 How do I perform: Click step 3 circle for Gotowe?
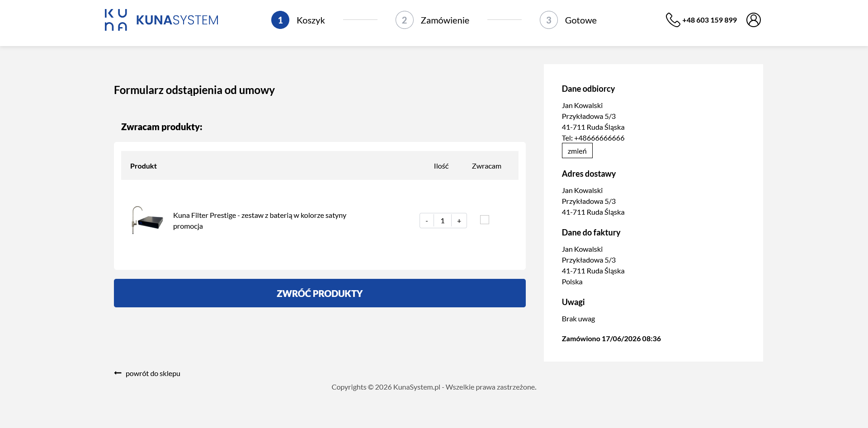549,20
